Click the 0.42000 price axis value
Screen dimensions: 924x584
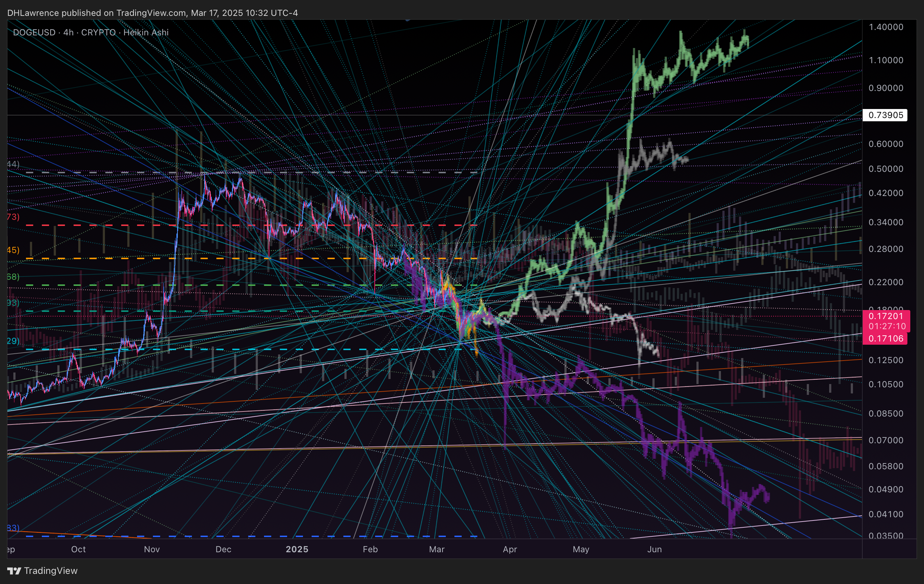pyautogui.click(x=886, y=193)
